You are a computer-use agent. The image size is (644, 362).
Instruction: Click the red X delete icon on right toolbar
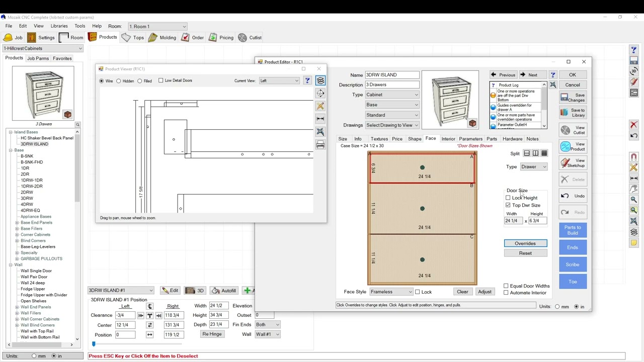[634, 125]
